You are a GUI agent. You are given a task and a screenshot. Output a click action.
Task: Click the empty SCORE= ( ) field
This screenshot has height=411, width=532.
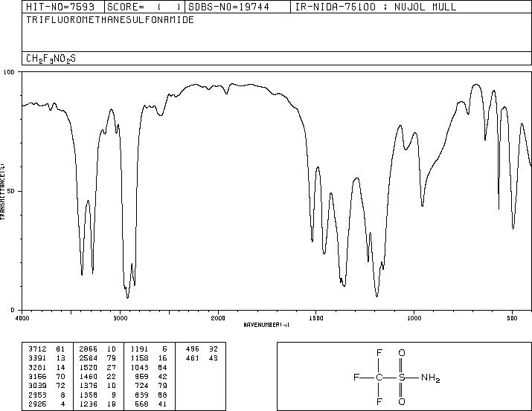144,7
